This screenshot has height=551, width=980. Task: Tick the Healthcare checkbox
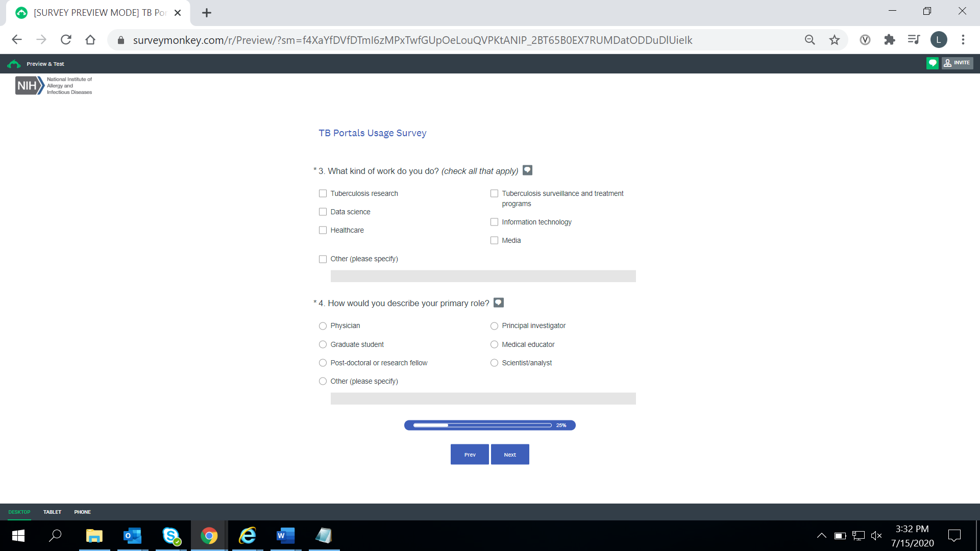(x=323, y=230)
